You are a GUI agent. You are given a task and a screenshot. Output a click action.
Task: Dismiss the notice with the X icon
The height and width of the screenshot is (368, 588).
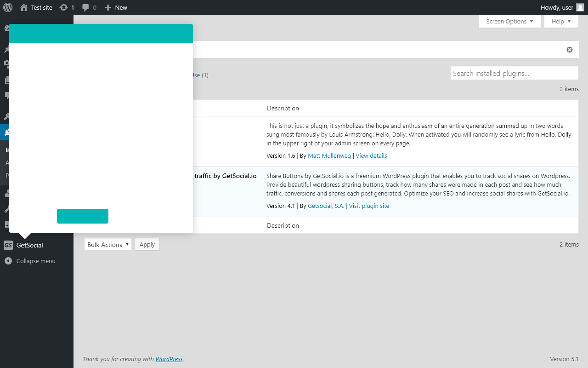[570, 50]
